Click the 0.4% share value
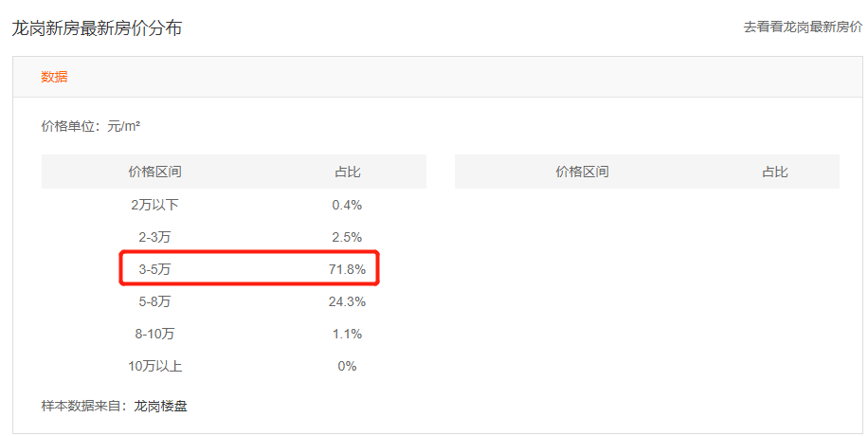This screenshot has width=868, height=436. point(347,205)
